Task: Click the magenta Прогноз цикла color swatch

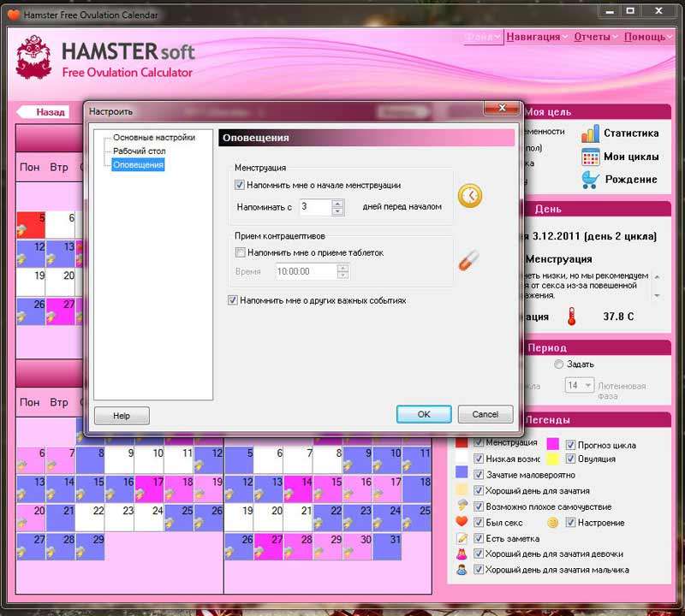Action: pos(552,444)
